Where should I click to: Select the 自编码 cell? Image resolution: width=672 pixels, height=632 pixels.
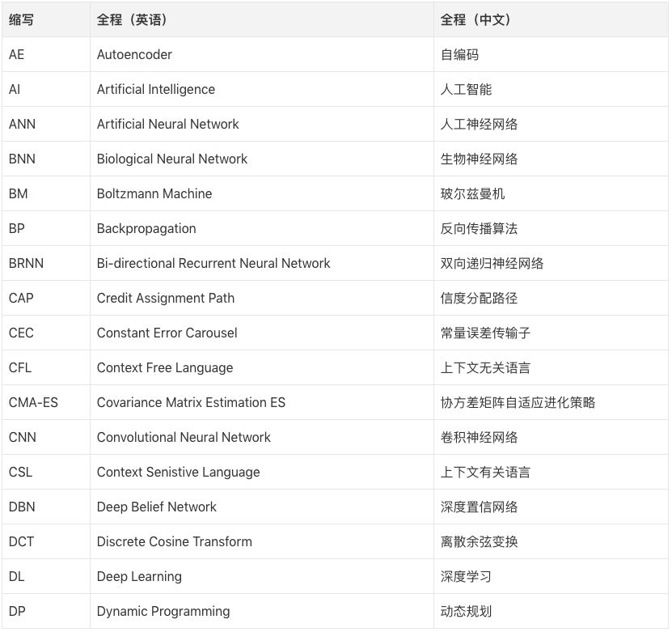point(551,54)
